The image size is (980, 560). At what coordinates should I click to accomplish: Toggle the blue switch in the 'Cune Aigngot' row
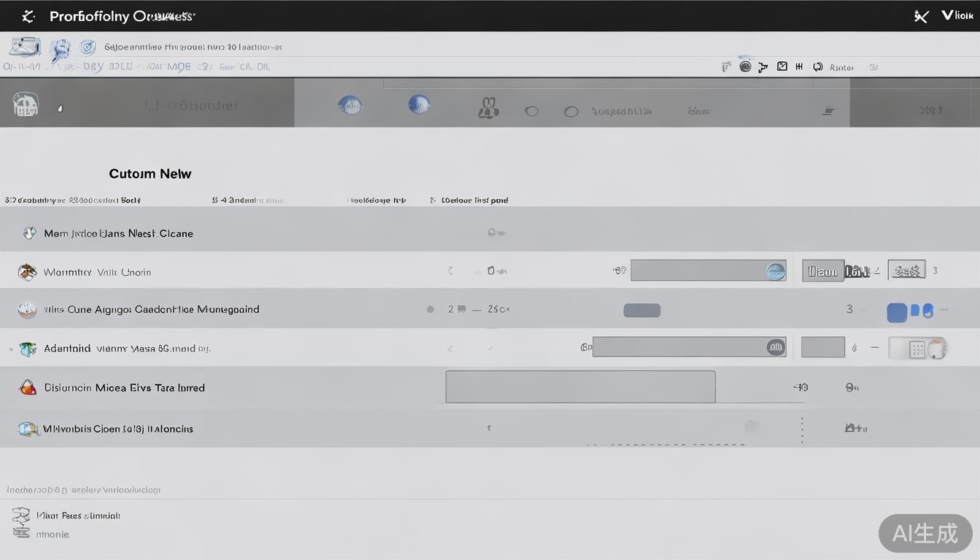910,311
